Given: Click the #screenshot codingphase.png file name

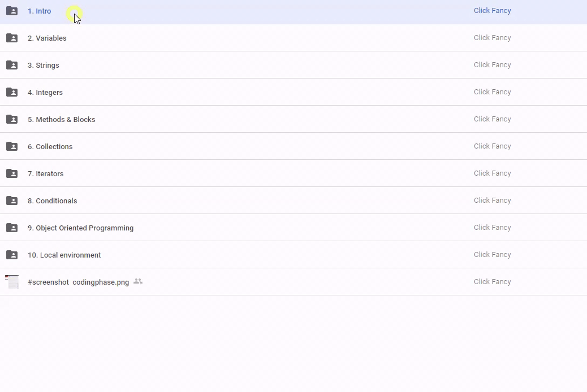Looking at the screenshot, I should (x=78, y=282).
